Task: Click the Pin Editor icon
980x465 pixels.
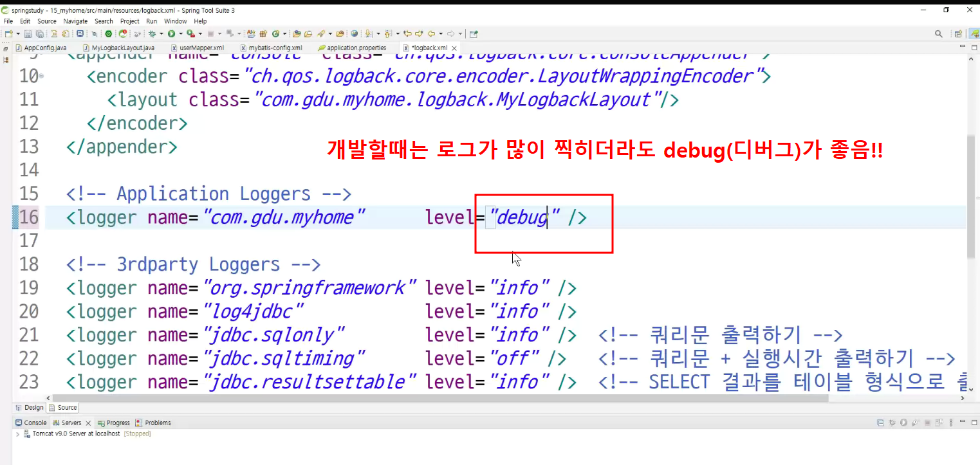Action: (x=474, y=33)
